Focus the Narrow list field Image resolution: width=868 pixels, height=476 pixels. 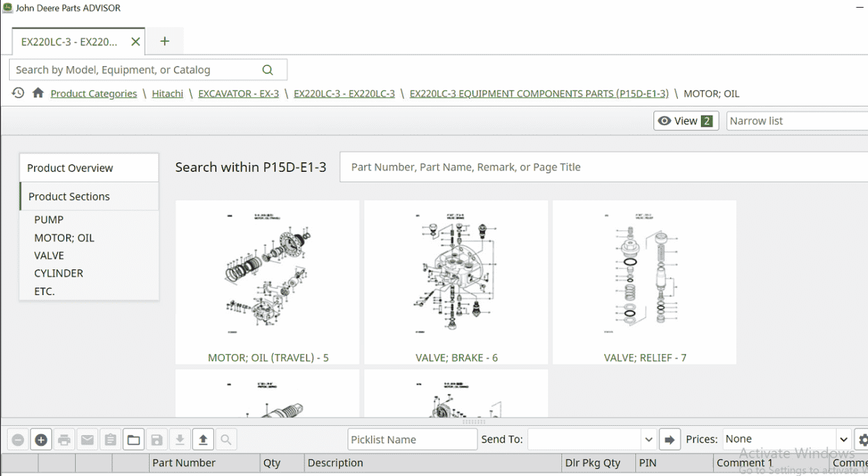point(797,121)
